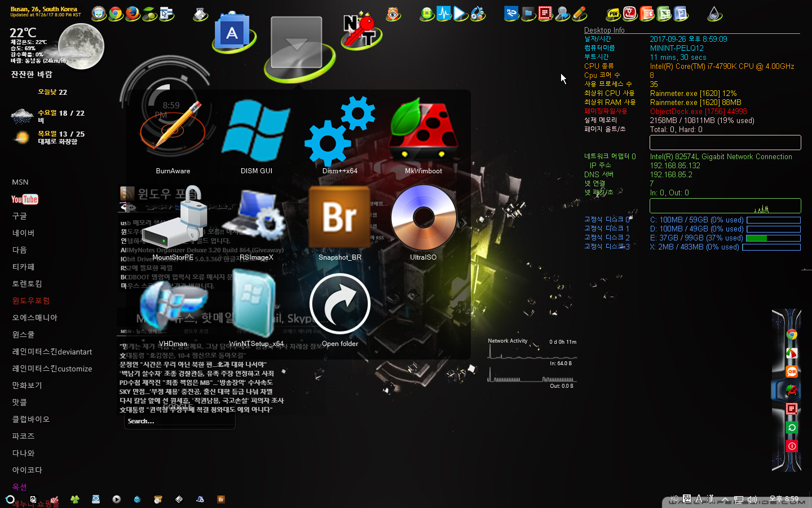This screenshot has width=812, height=508.
Task: Open the YouTube link in left sidebar
Action: click(x=24, y=199)
